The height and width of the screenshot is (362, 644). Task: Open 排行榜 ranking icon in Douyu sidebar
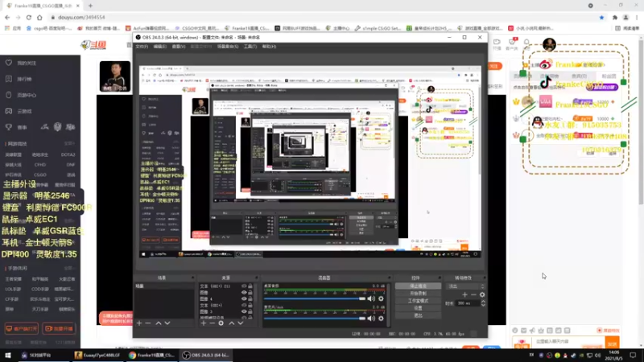(9, 79)
